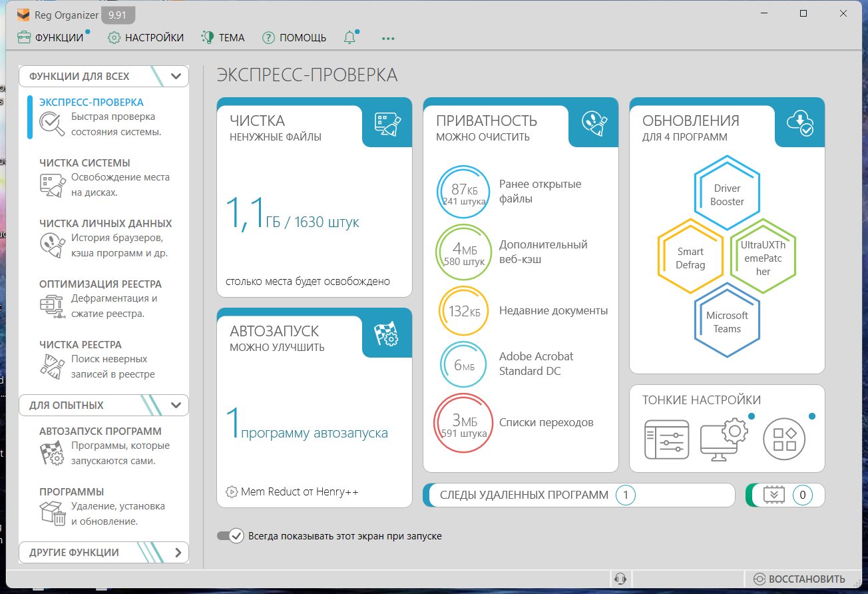Click the cloud download icon in Обновления

[x=799, y=123]
